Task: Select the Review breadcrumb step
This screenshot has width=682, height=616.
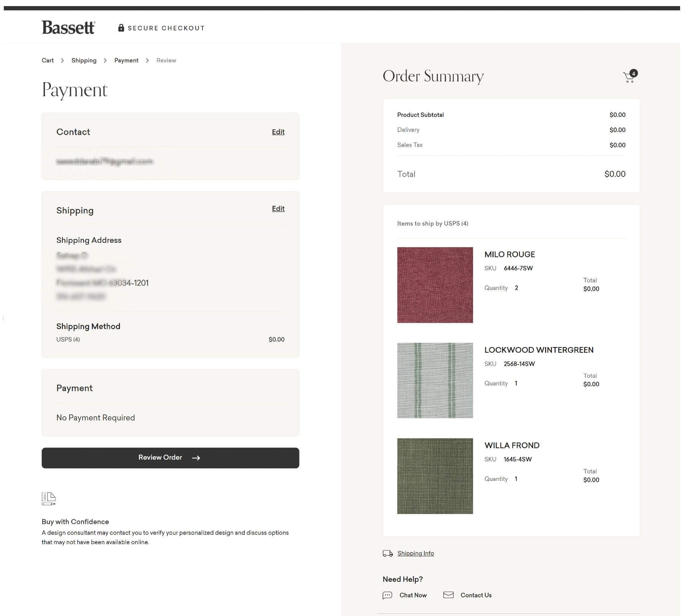Action: [x=166, y=60]
